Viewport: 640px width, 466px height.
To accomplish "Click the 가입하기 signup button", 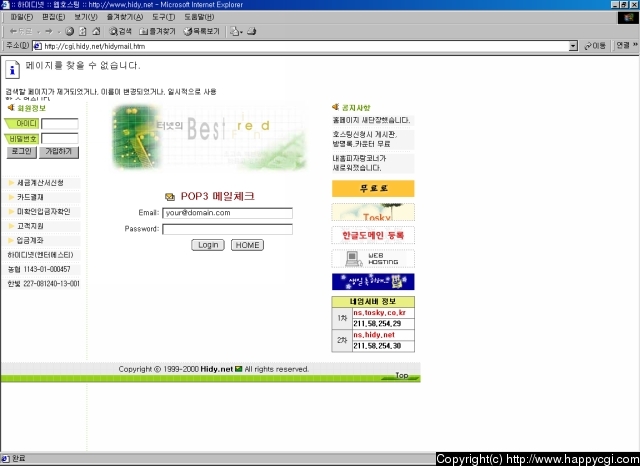I will pyautogui.click(x=59, y=152).
